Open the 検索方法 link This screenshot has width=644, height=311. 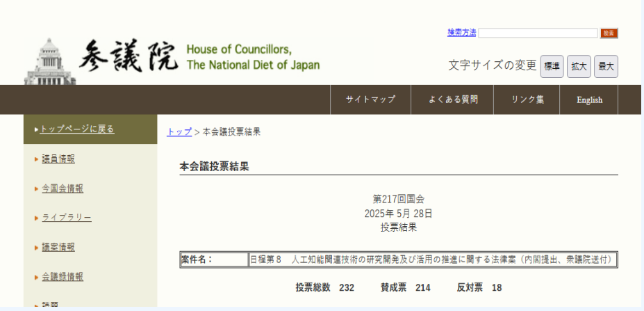(x=462, y=33)
